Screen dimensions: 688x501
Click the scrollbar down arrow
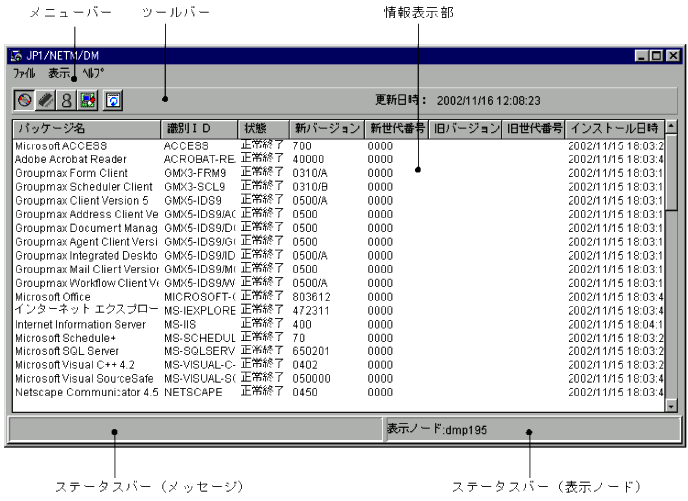671,406
